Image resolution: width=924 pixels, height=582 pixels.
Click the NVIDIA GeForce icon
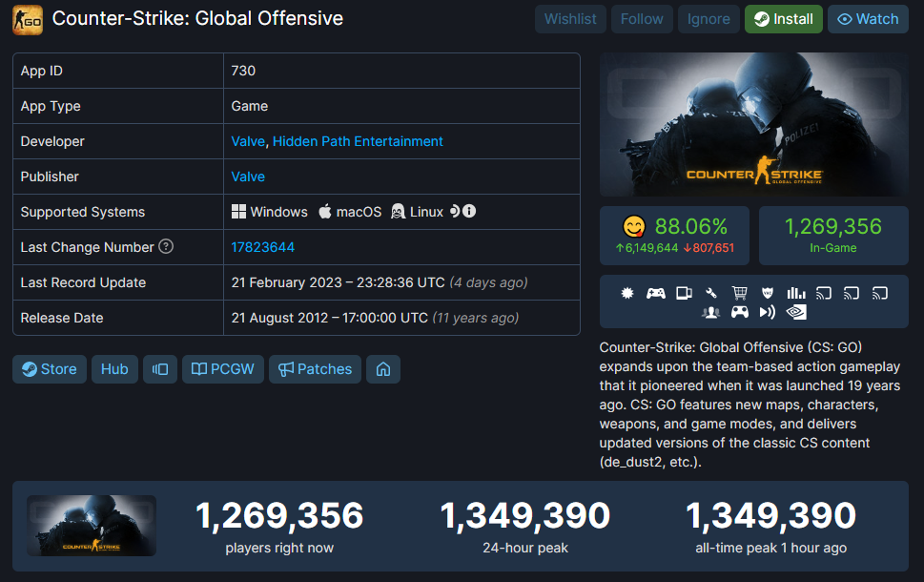[x=795, y=312]
